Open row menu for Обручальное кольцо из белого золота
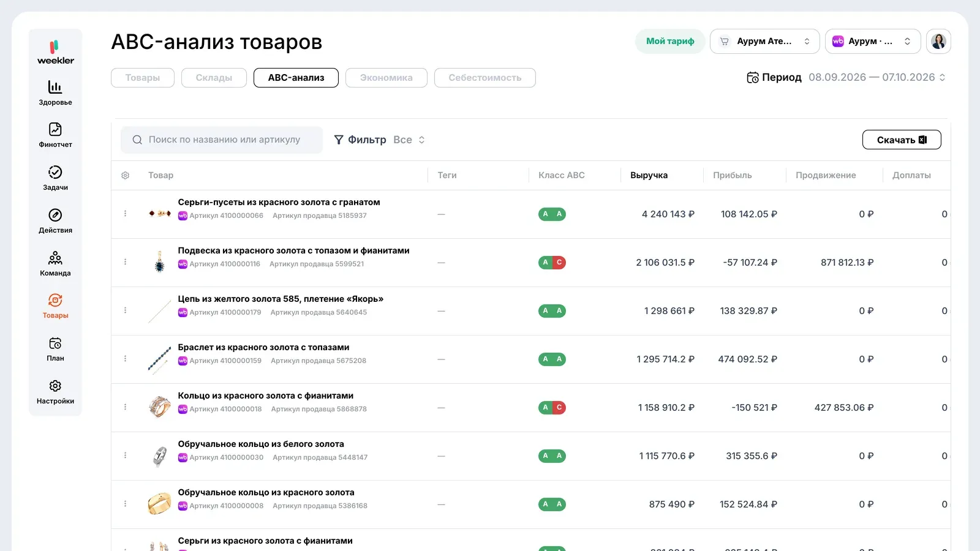Viewport: 980px width, 551px height. coord(126,455)
